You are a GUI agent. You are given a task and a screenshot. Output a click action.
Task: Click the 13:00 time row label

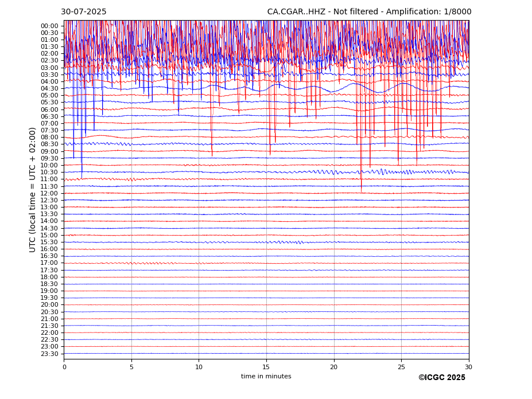pos(49,207)
